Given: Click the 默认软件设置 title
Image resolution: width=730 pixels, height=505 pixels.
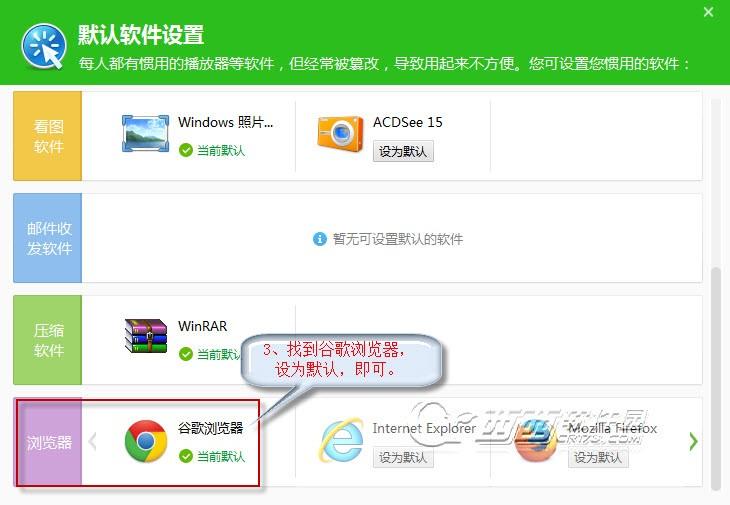Looking at the screenshot, I should (x=141, y=35).
